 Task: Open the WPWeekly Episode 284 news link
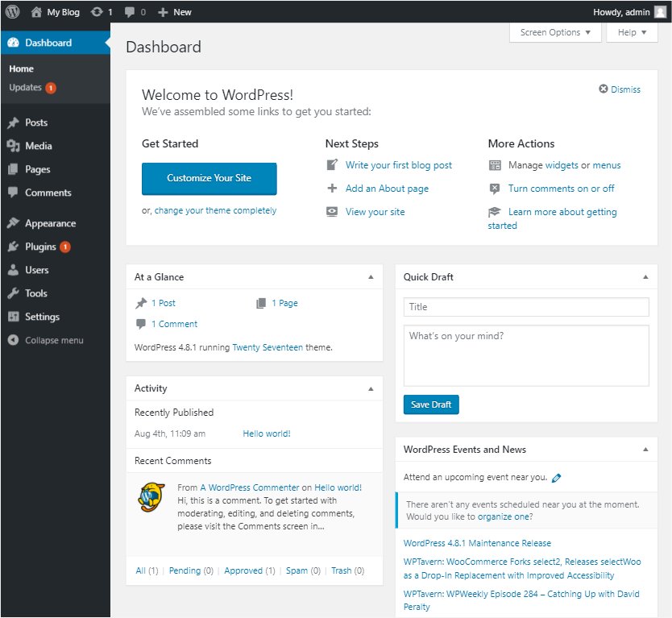pos(521,600)
